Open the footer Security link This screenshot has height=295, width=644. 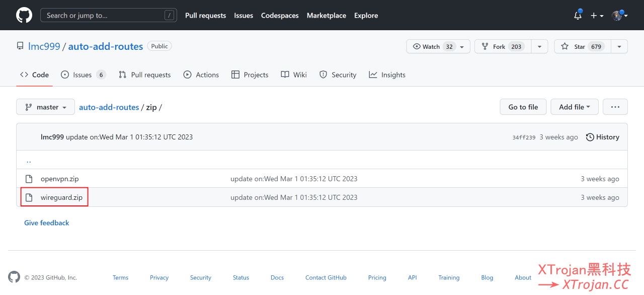tap(201, 277)
